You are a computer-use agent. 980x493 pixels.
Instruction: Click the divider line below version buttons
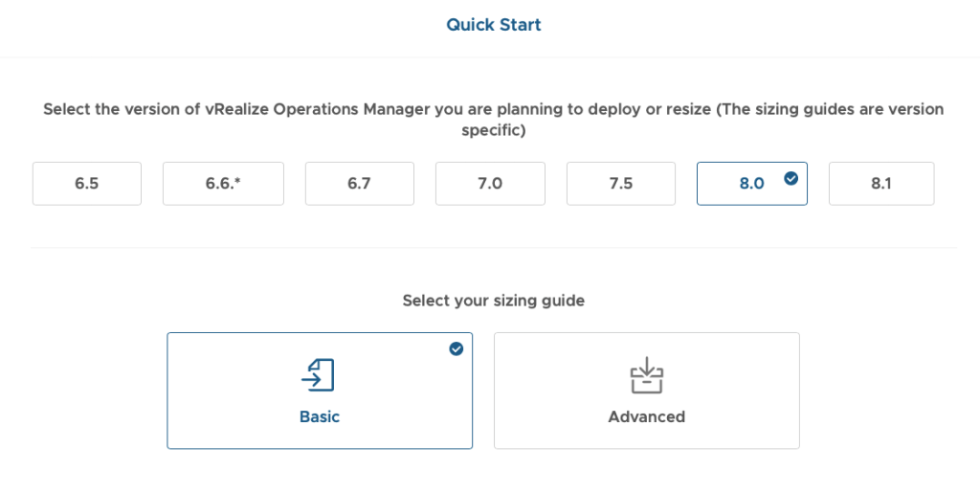tap(493, 248)
